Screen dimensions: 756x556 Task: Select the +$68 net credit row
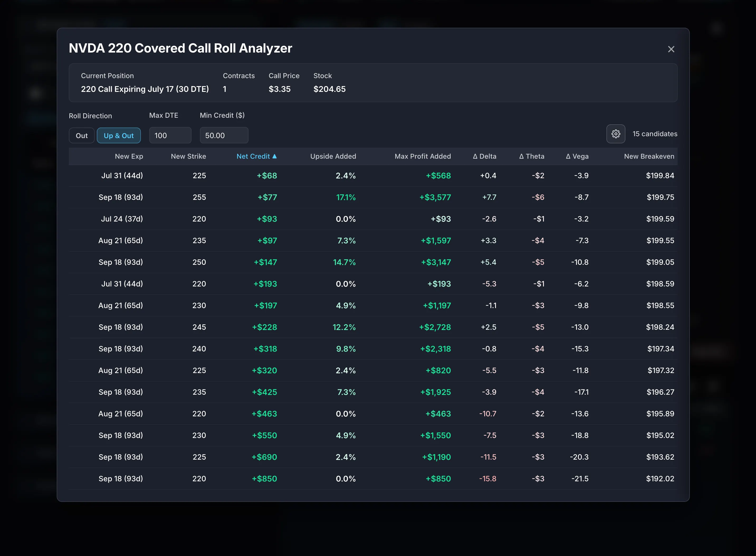[373, 176]
